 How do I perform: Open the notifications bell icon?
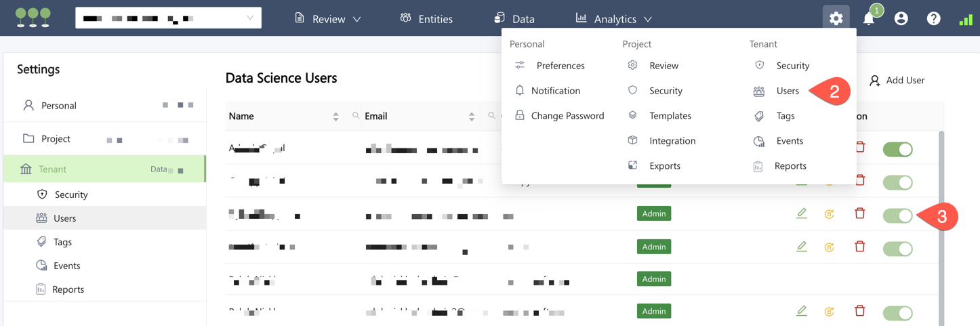pos(868,18)
